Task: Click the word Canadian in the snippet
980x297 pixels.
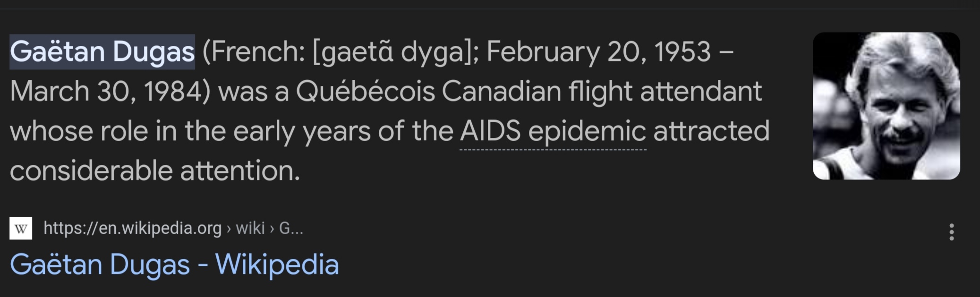Action: point(501,91)
